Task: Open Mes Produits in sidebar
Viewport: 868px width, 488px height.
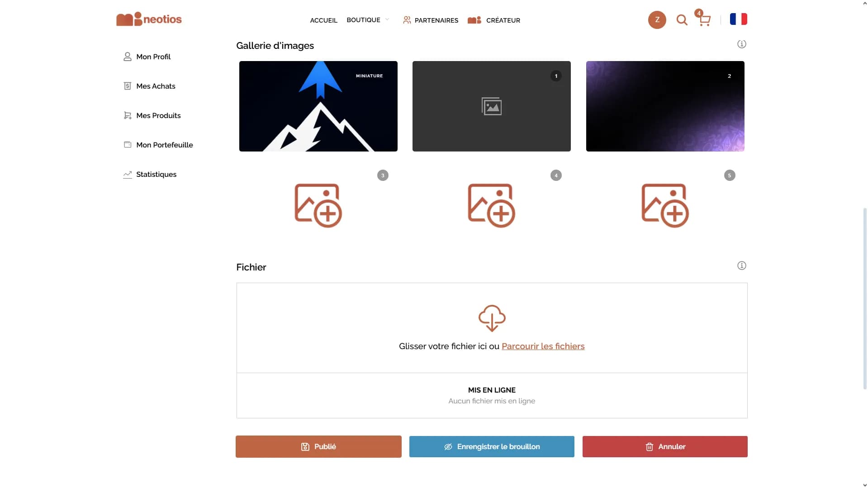Action: [158, 115]
